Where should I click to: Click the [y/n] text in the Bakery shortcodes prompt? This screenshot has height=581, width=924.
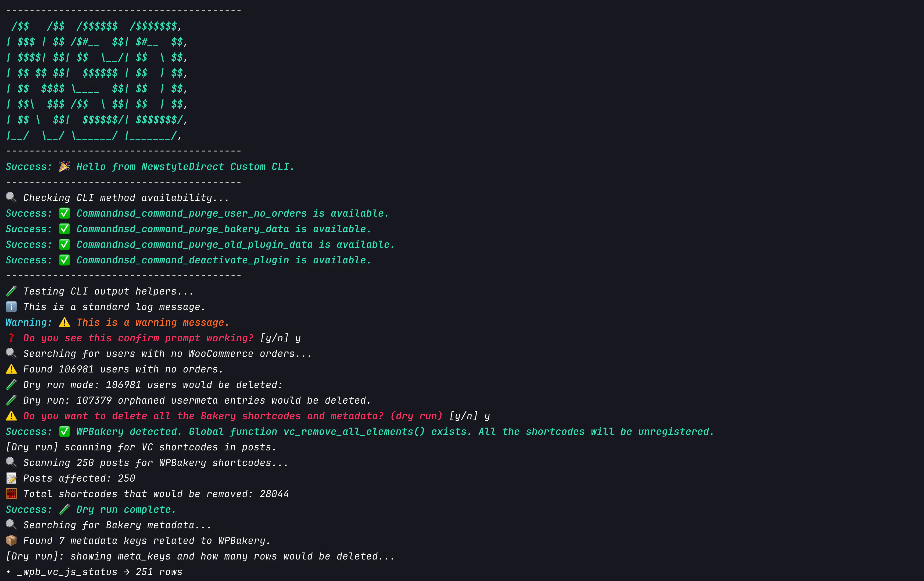coord(464,416)
